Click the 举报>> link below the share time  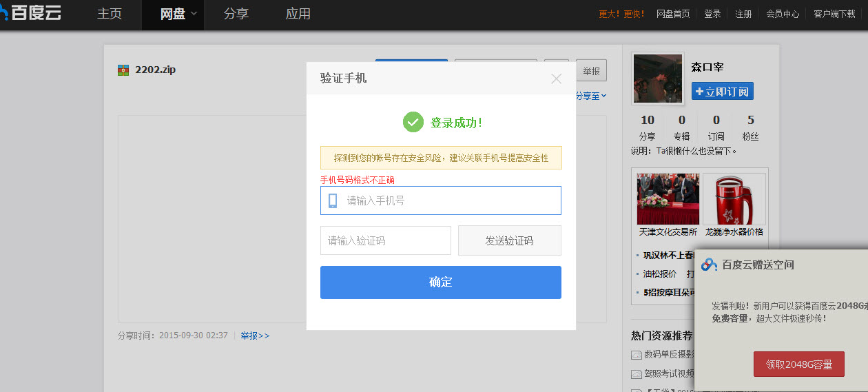255,336
